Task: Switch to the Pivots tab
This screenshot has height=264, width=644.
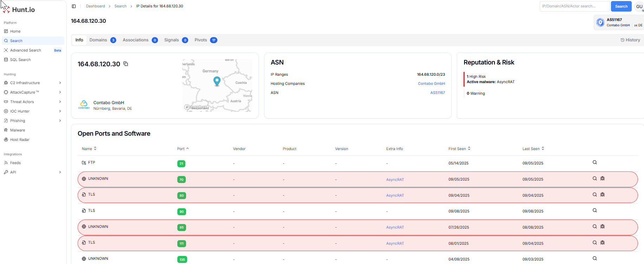Action: [206, 40]
